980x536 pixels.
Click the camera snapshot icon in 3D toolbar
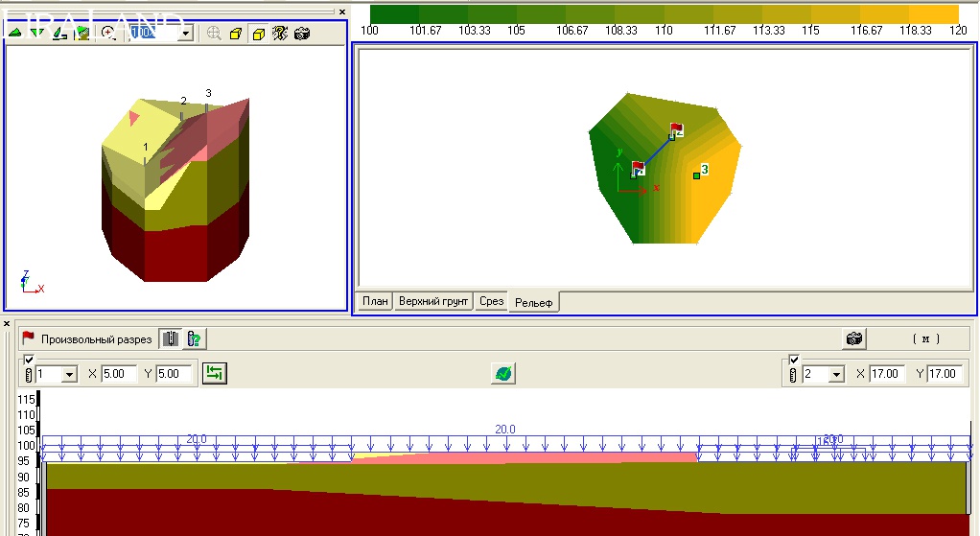(x=302, y=34)
